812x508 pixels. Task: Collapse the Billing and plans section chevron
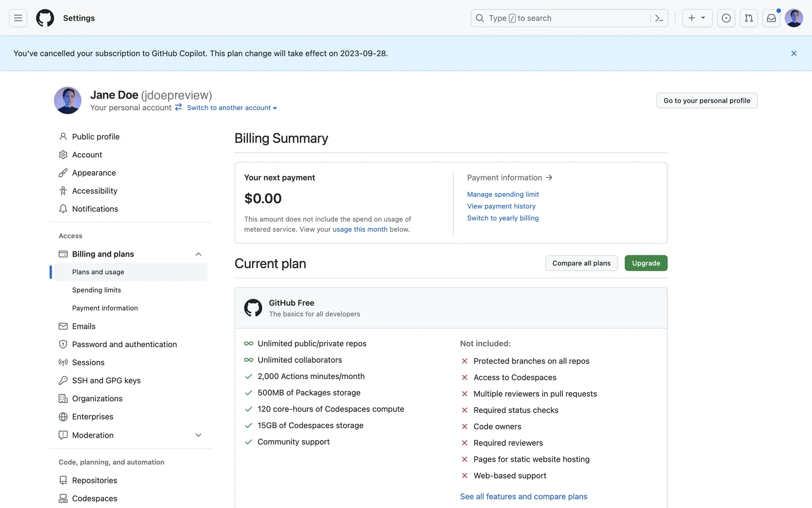198,254
